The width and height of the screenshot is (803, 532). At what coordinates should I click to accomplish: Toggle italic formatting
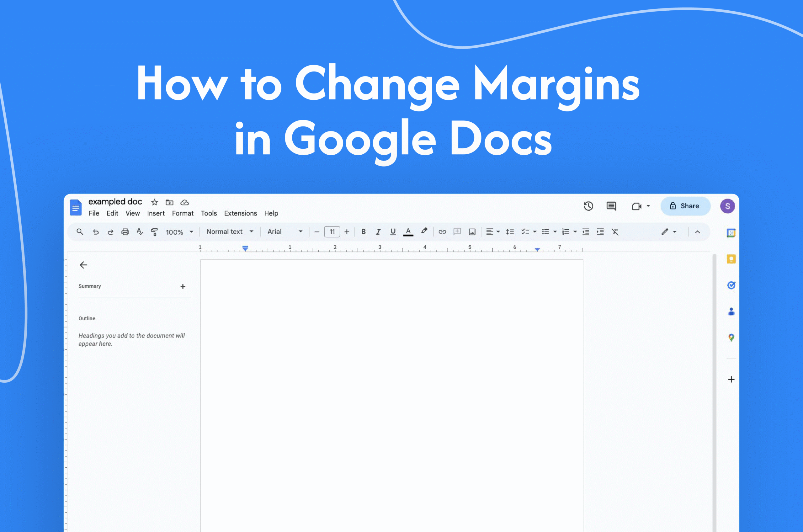(x=378, y=231)
